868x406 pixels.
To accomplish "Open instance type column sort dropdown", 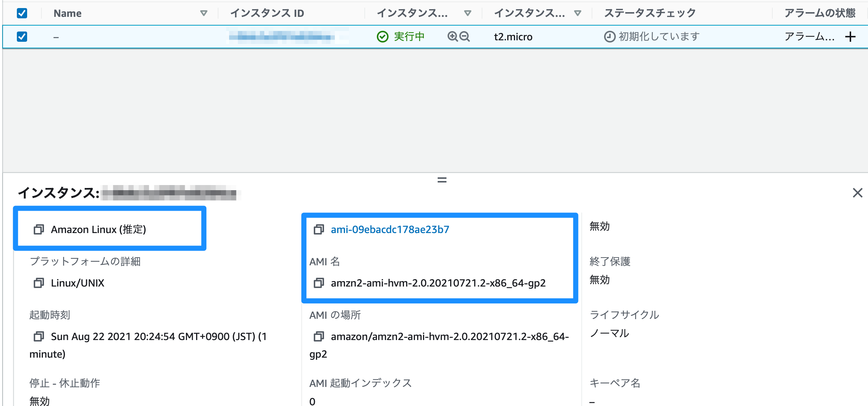I will pos(578,13).
